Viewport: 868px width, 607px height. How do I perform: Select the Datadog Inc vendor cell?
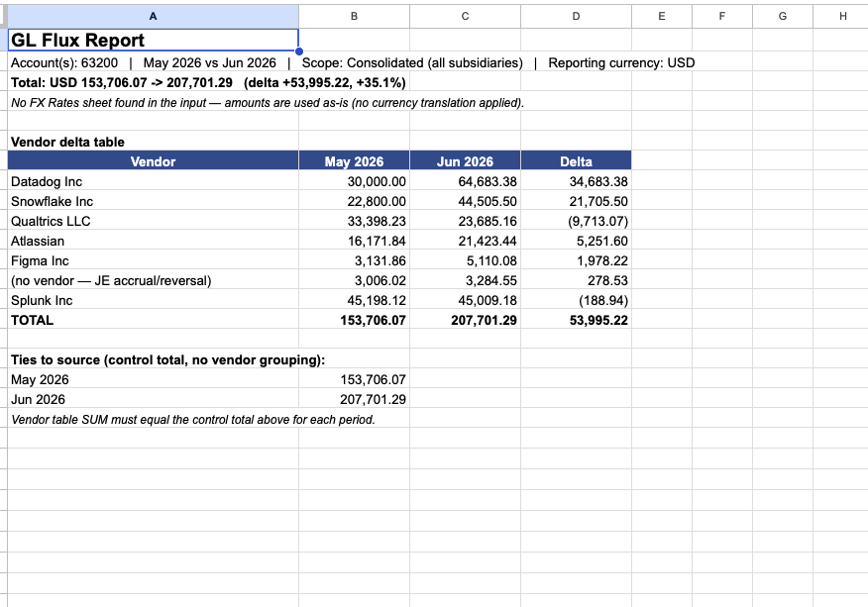point(154,181)
